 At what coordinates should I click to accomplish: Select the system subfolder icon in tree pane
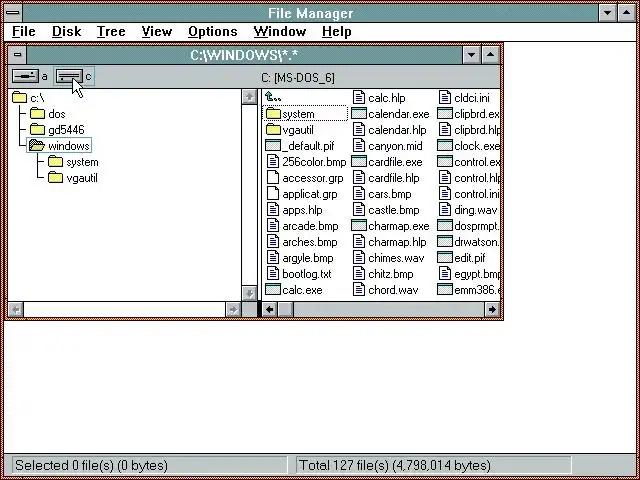click(55, 162)
